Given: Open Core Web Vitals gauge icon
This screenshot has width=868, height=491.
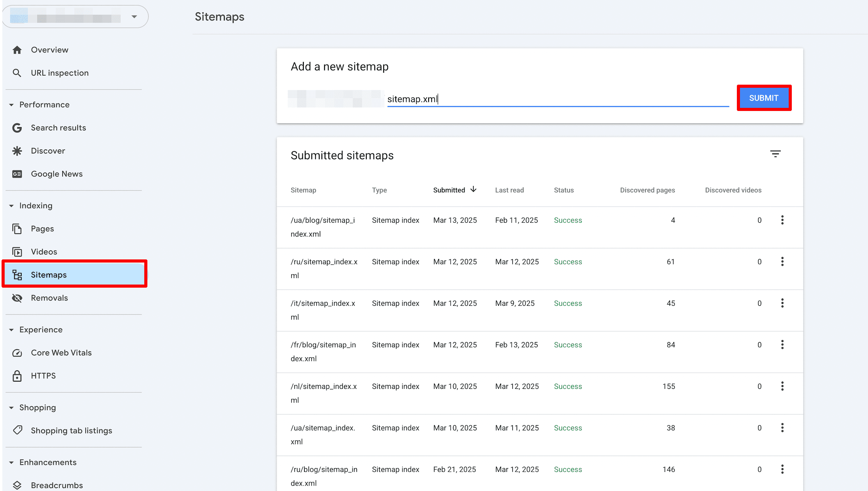Looking at the screenshot, I should coord(17,353).
